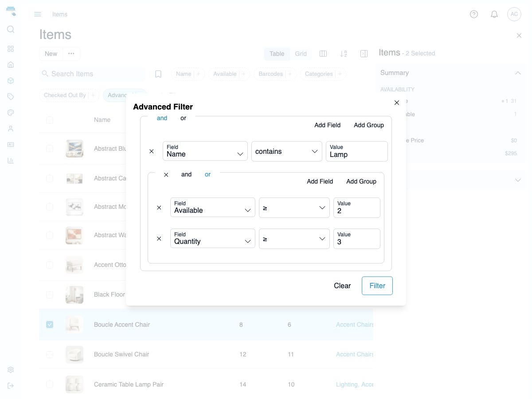Click the Filter button
The height and width of the screenshot is (399, 532).
377,286
